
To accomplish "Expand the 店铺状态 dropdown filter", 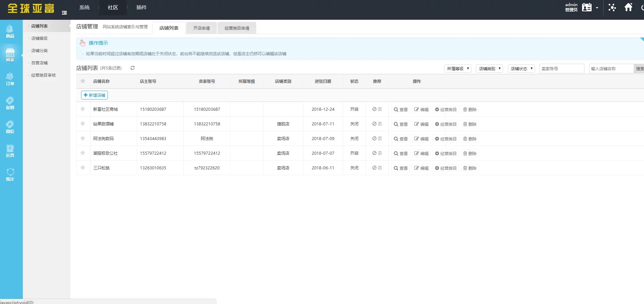I will click(x=521, y=69).
